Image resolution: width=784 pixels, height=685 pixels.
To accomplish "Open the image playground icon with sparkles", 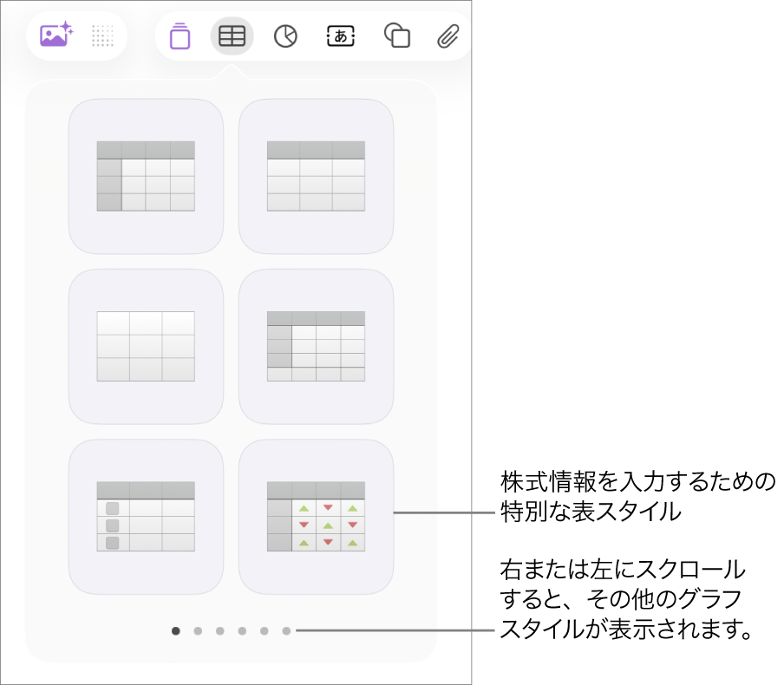I will pyautogui.click(x=56, y=35).
